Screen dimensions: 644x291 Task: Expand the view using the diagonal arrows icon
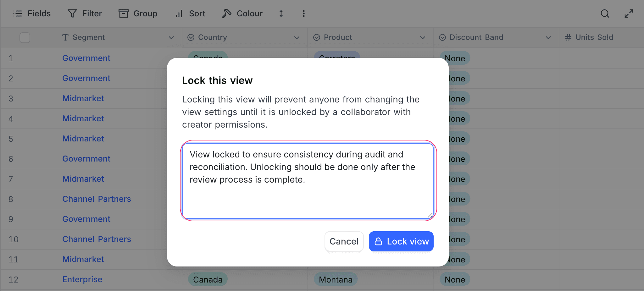629,14
